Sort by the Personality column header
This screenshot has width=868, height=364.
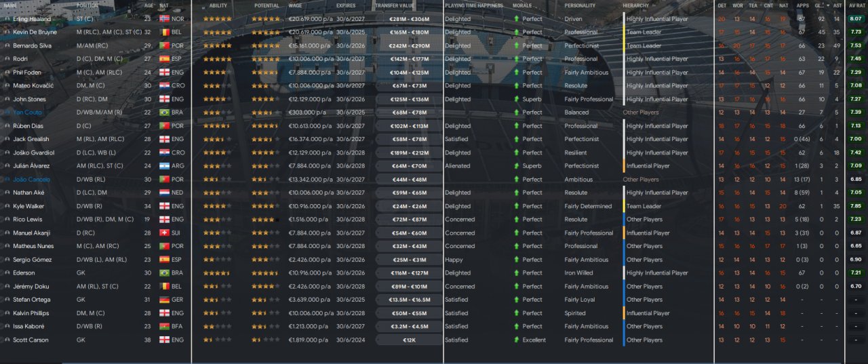point(580,5)
